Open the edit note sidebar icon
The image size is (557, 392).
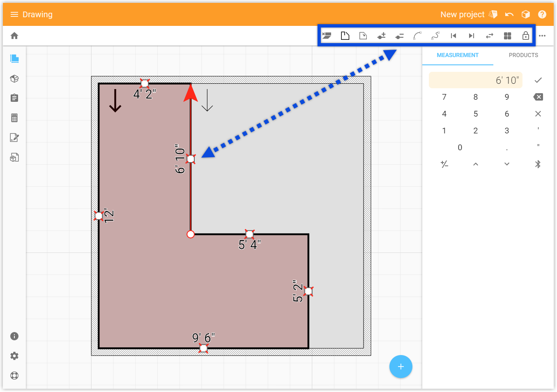(14, 138)
